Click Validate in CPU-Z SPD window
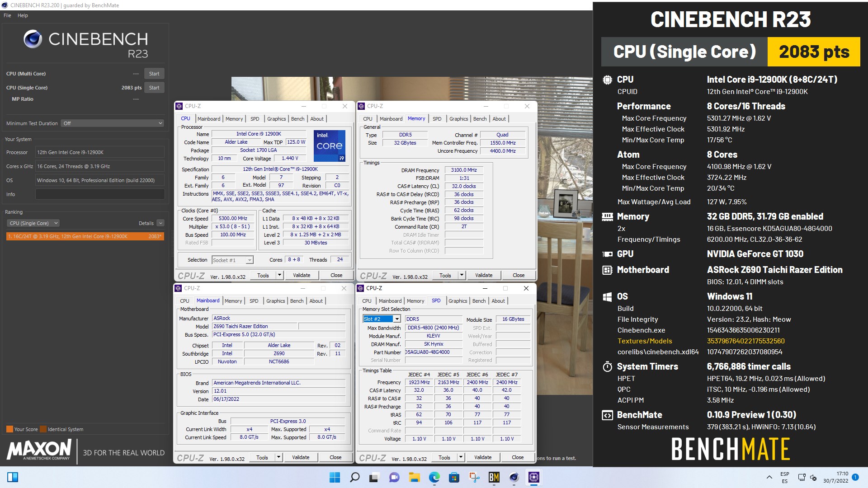The height and width of the screenshot is (488, 868). [483, 457]
